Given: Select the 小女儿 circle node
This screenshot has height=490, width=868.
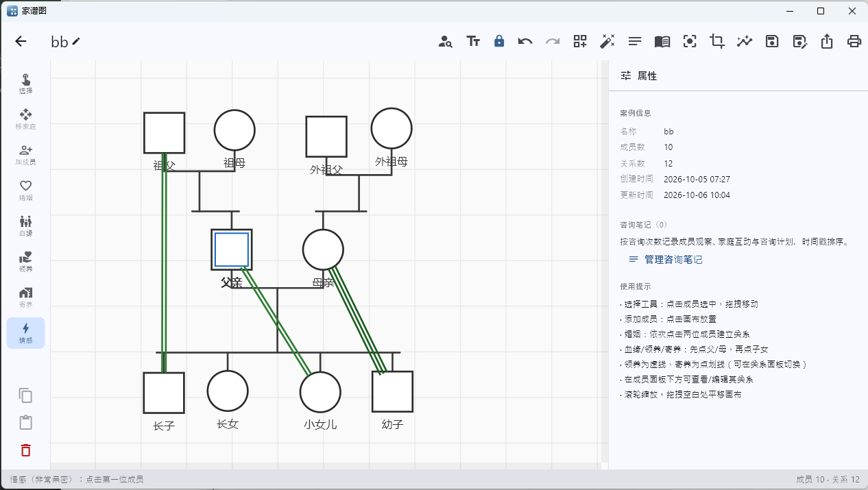Looking at the screenshot, I should pos(320,393).
